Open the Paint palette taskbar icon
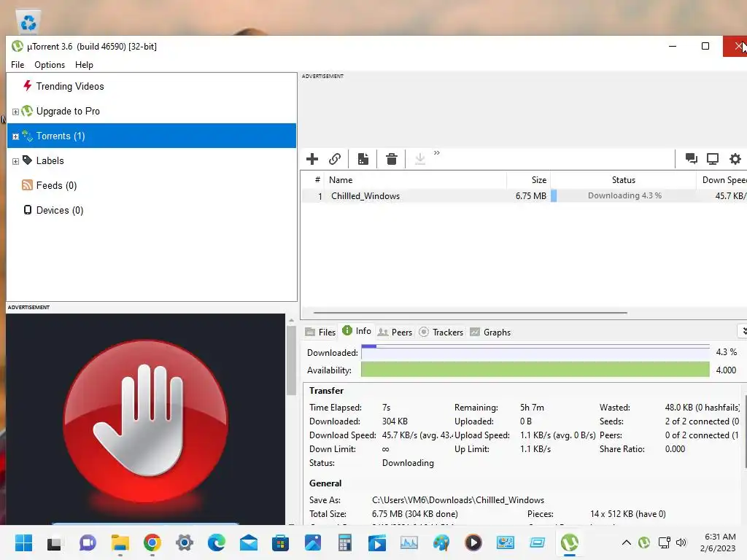747x560 pixels. pos(441,542)
